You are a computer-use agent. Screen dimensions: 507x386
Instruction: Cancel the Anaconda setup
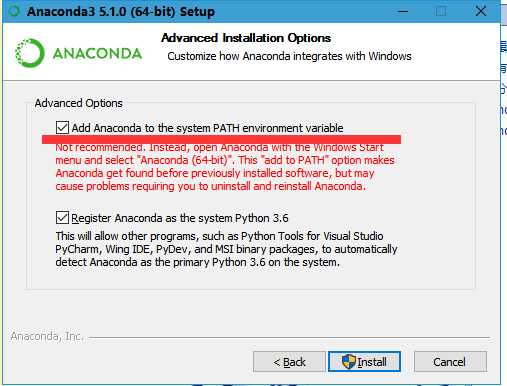[x=450, y=362]
